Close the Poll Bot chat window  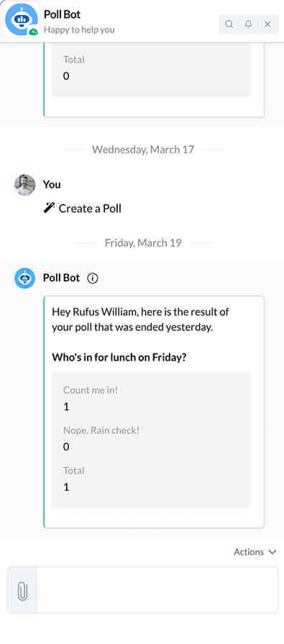267,24
